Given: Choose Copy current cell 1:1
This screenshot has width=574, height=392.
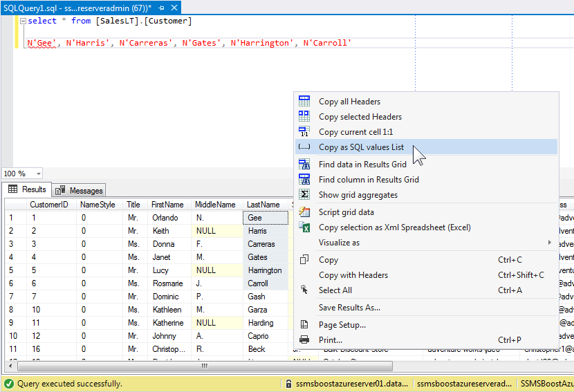Looking at the screenshot, I should coord(426,132).
